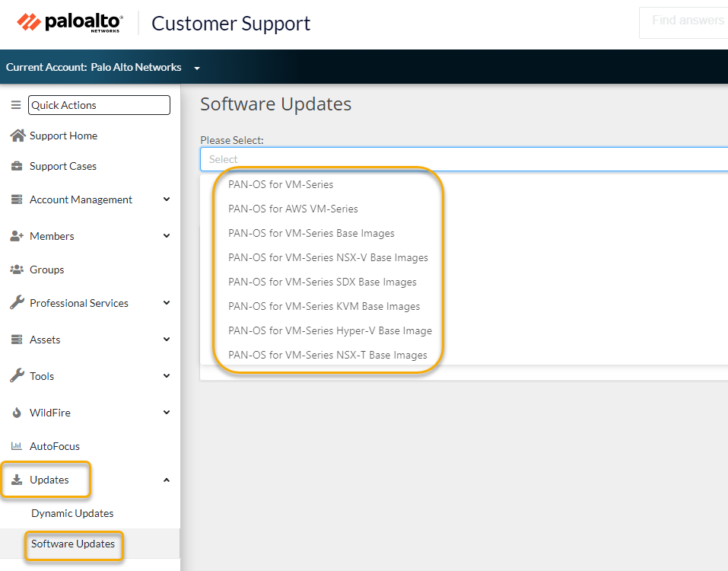Image resolution: width=728 pixels, height=571 pixels.
Task: Click the WildFire flame icon
Action: (x=17, y=413)
